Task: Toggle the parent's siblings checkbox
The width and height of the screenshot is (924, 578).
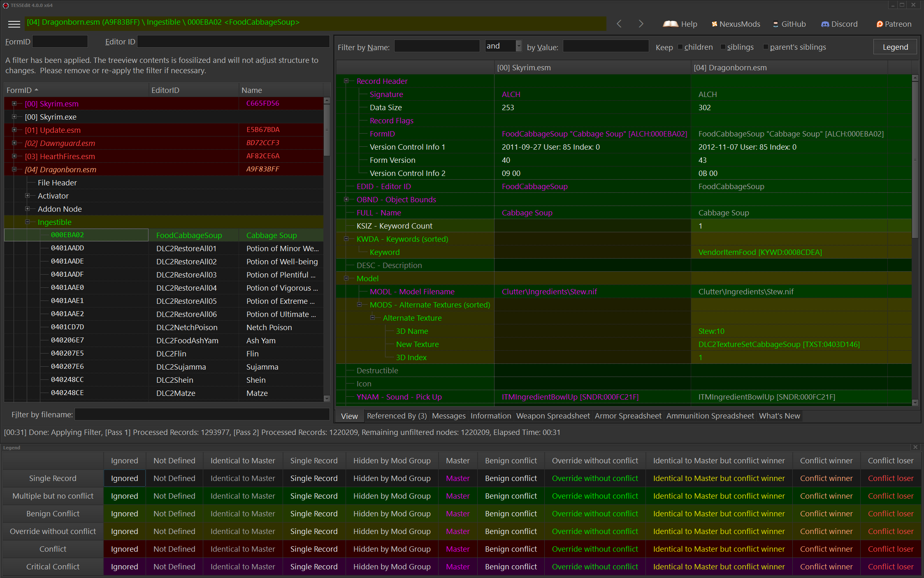Action: [x=766, y=47]
